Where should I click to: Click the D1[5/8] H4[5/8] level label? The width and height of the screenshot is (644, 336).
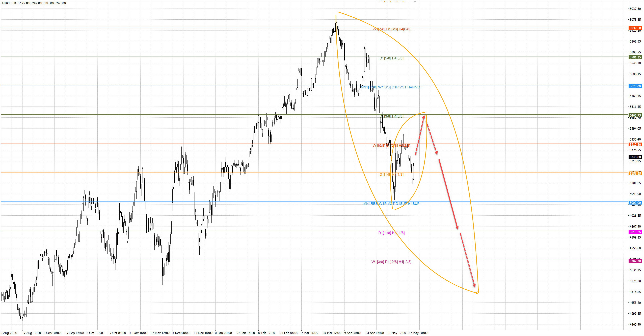(x=391, y=58)
